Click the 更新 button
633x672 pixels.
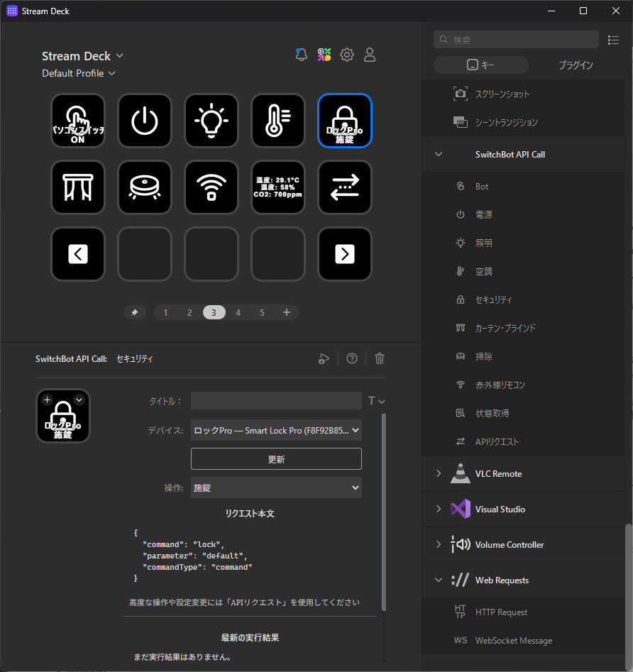point(276,459)
